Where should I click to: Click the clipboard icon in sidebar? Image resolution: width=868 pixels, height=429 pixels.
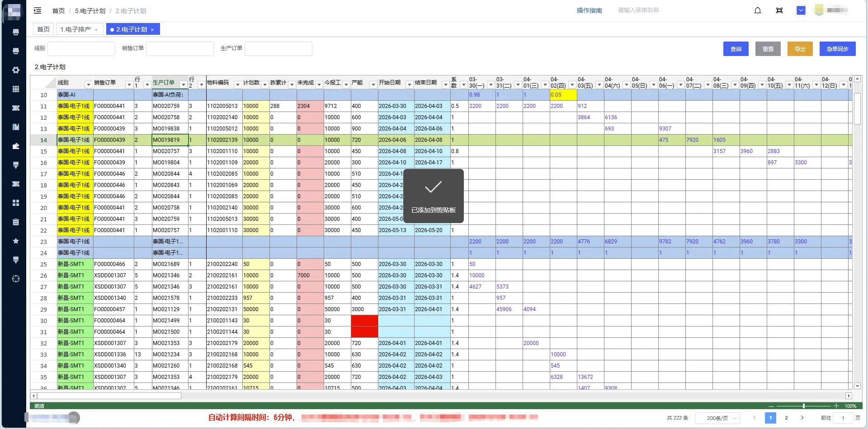(16, 222)
